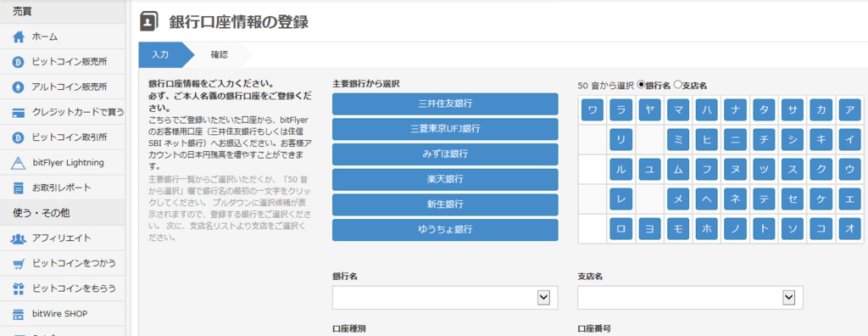Screen dimensions: 868x336
Task: Click the shopping cart icon in sidebar
Action: (x=19, y=264)
